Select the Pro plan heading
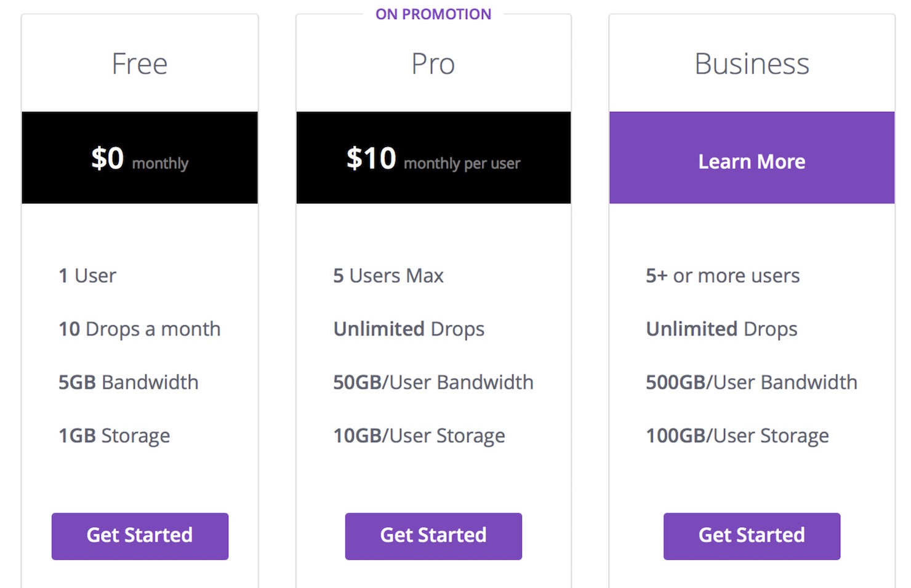The width and height of the screenshot is (911, 588). [433, 64]
